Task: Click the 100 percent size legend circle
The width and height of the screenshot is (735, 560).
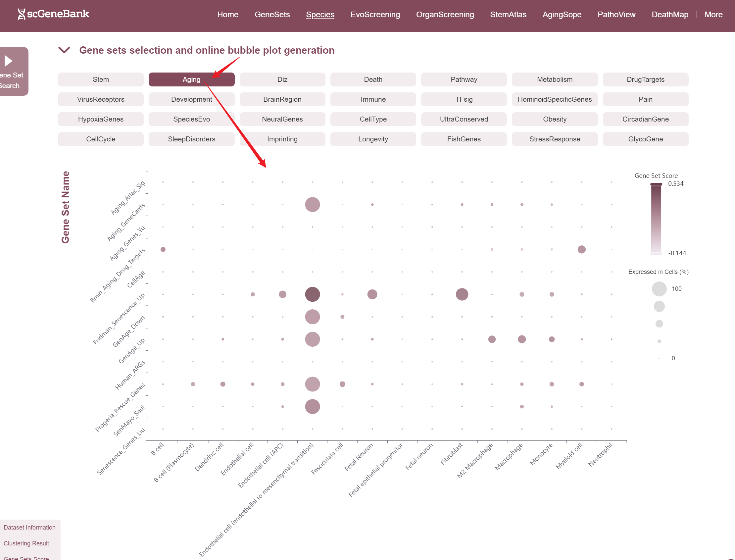Action: 659,289
